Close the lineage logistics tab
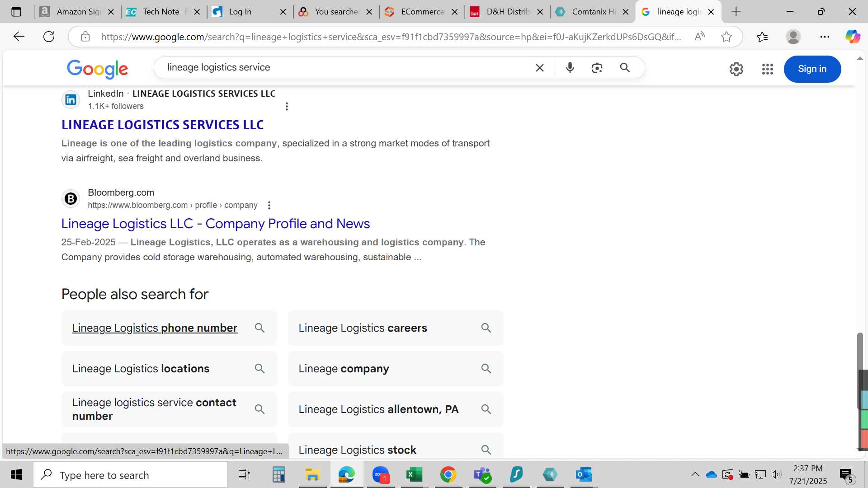 [x=711, y=12]
